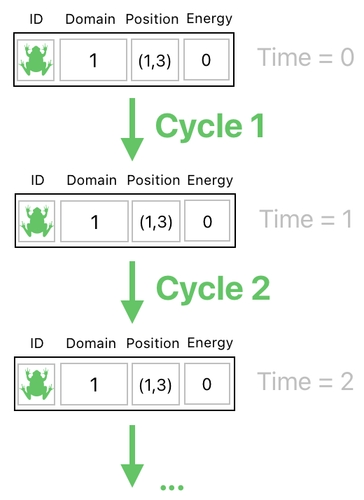Click the Time = 2 label
The image size is (364, 500).
pyautogui.click(x=305, y=382)
